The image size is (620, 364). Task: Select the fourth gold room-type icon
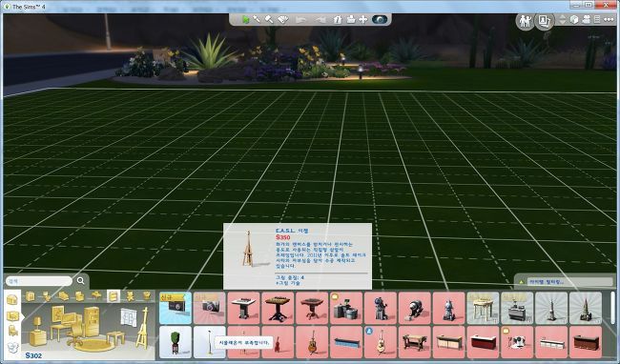80,296
